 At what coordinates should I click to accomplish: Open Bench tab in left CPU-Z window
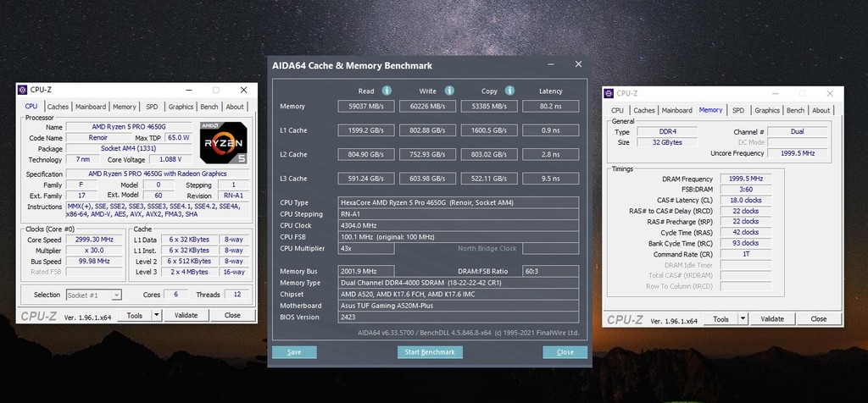click(x=209, y=107)
